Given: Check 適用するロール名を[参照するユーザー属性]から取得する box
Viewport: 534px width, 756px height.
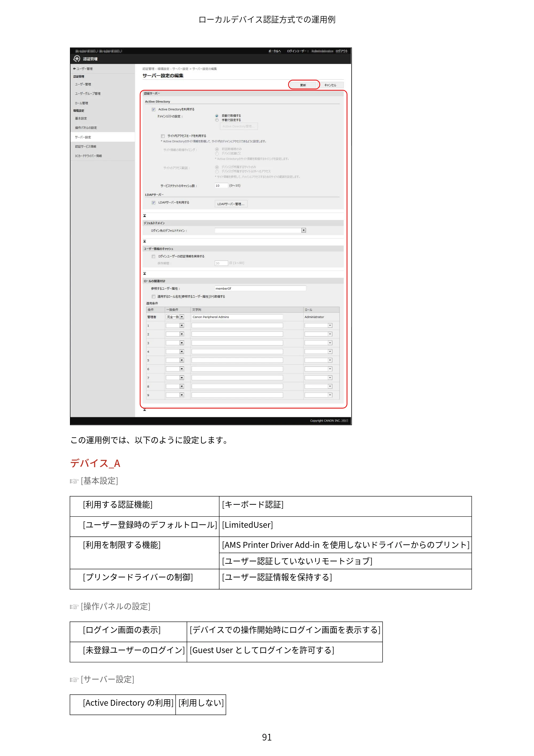Looking at the screenshot, I should tap(153, 296).
